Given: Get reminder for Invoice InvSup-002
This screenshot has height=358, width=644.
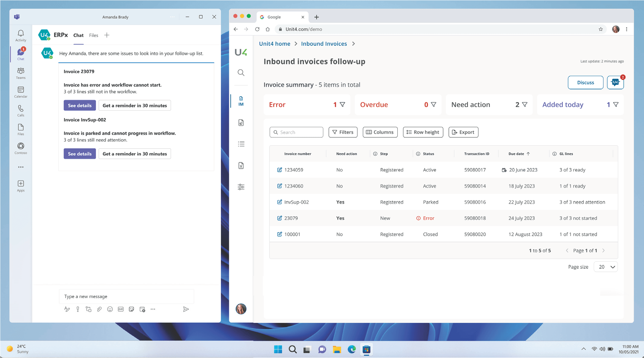Looking at the screenshot, I should (x=135, y=154).
